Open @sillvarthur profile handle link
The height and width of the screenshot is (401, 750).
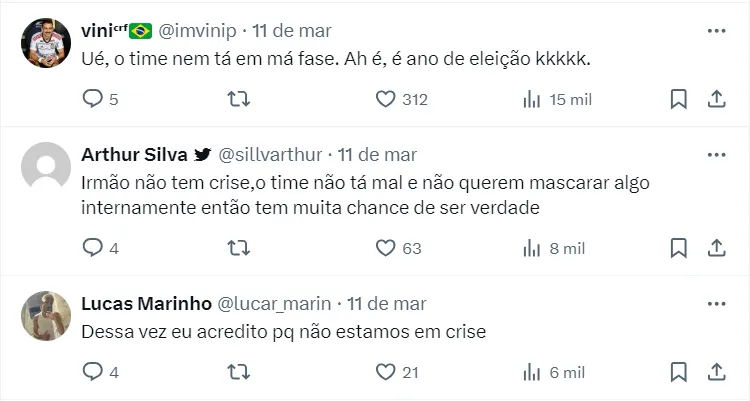click(x=270, y=155)
